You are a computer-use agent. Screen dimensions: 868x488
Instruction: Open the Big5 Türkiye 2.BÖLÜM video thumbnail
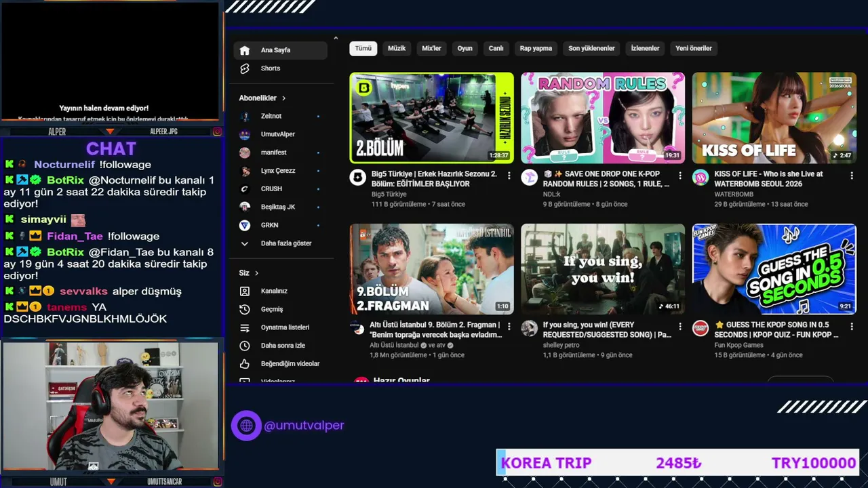click(x=432, y=118)
